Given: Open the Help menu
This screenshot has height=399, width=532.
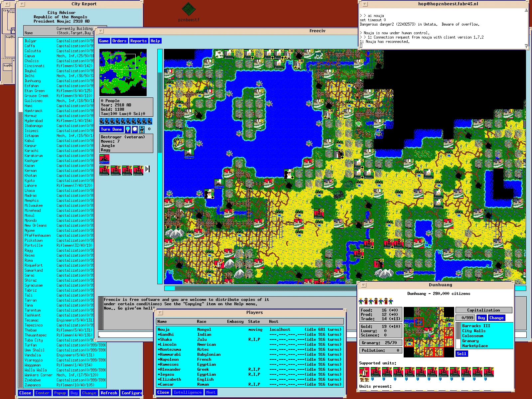Looking at the screenshot, I should [155, 41].
